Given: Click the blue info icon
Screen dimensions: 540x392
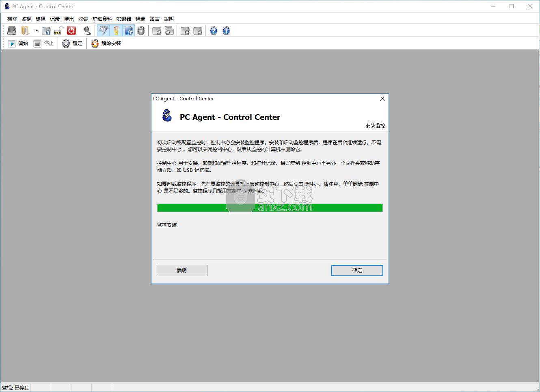Looking at the screenshot, I should pos(226,30).
